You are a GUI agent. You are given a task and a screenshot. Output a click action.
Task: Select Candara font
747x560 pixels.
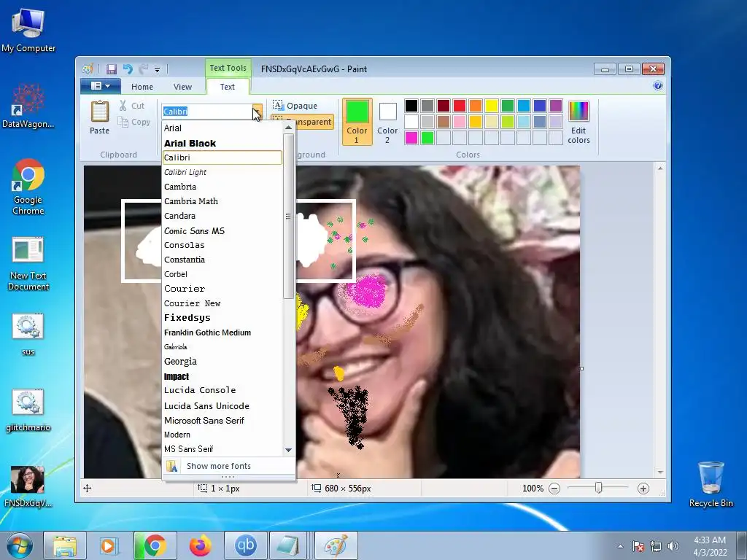click(222, 216)
